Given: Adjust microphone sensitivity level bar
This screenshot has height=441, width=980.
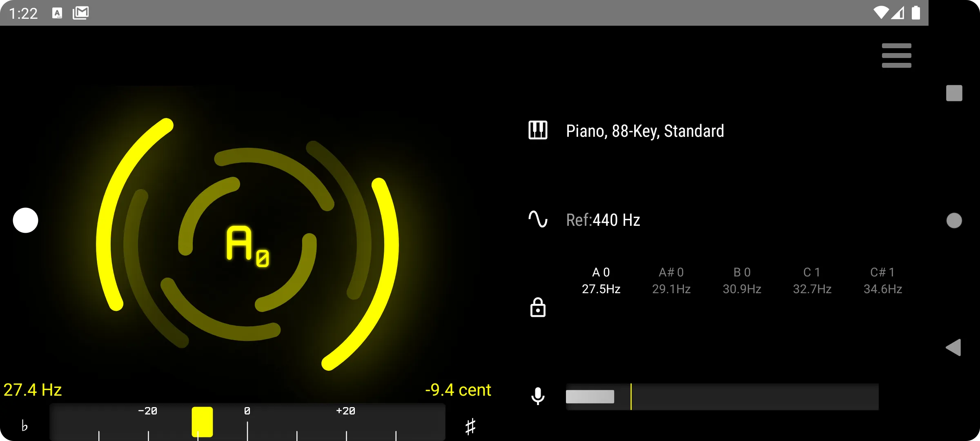Looking at the screenshot, I should pos(722,396).
